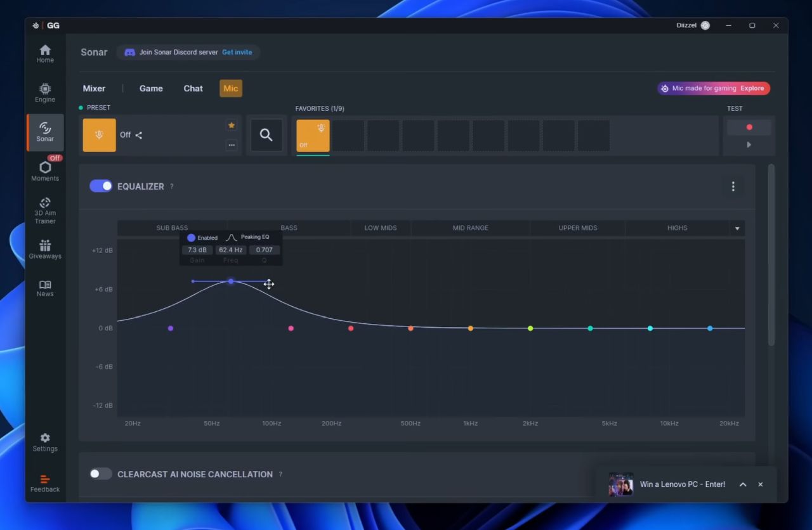Mark the preset as favorite star
812x530 pixels.
[x=232, y=126]
